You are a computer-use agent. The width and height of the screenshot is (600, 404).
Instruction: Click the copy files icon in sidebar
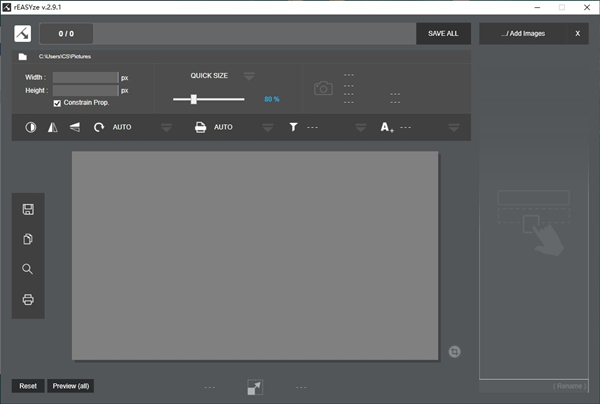tap(28, 239)
